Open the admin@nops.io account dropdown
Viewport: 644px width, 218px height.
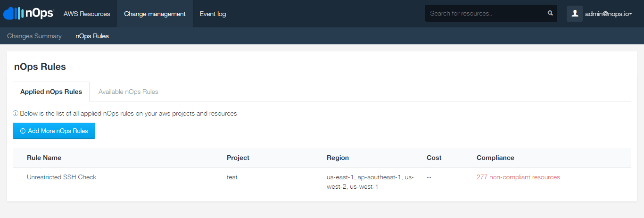pos(608,14)
